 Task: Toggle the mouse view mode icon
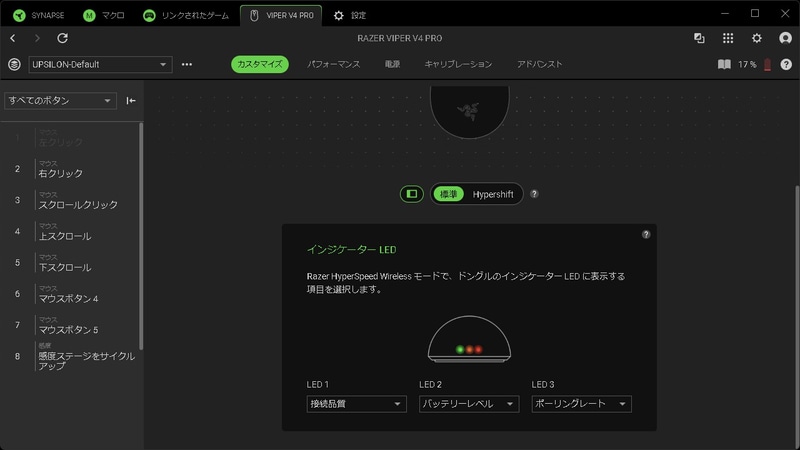pos(412,194)
